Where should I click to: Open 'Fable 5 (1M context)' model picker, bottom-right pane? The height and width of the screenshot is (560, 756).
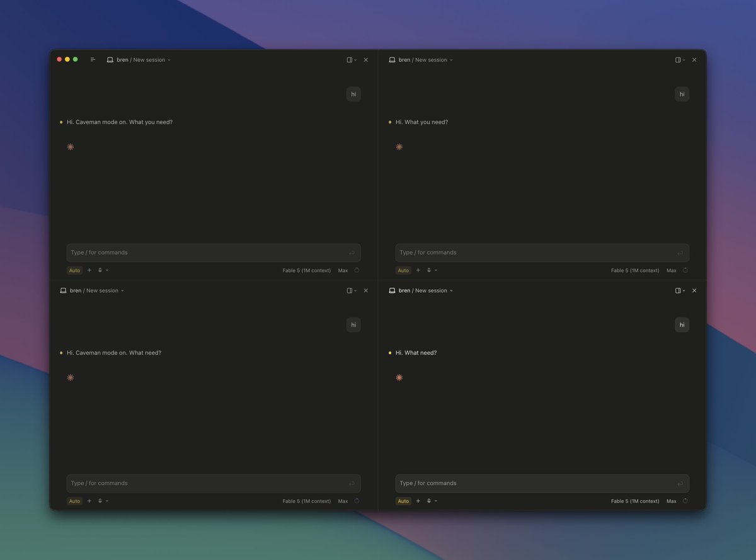pos(635,501)
